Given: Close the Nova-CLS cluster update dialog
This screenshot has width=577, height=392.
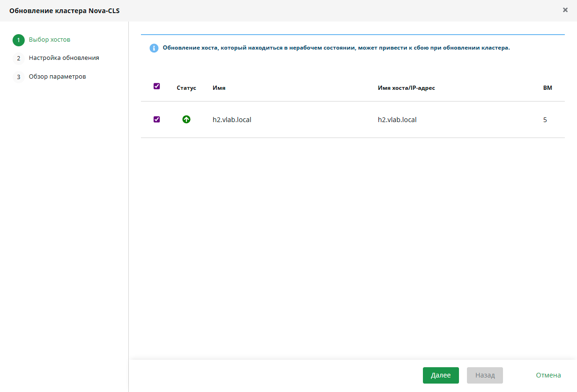Looking at the screenshot, I should click(x=565, y=10).
